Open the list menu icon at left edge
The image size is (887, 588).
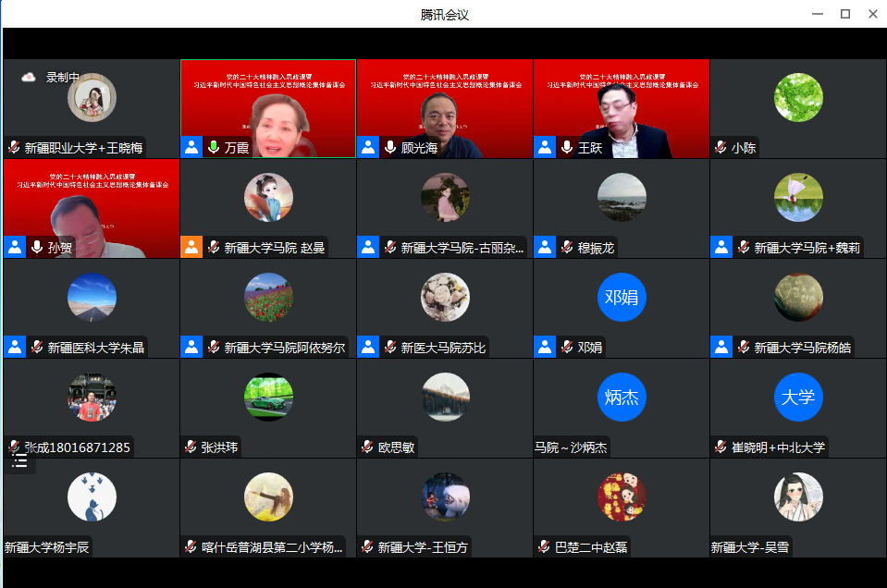[x=19, y=460]
